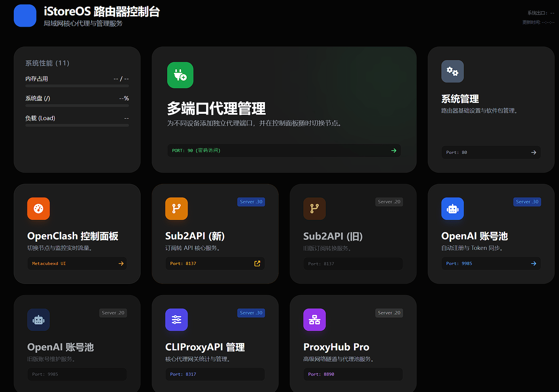Open the Port: 80 system management link
The height and width of the screenshot is (392, 559).
[491, 152]
